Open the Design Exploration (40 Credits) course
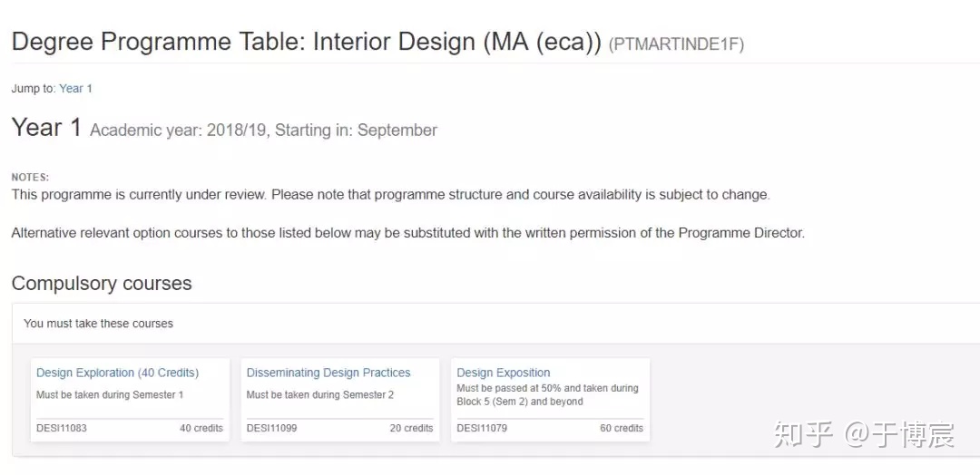The height and width of the screenshot is (475, 980). [117, 373]
